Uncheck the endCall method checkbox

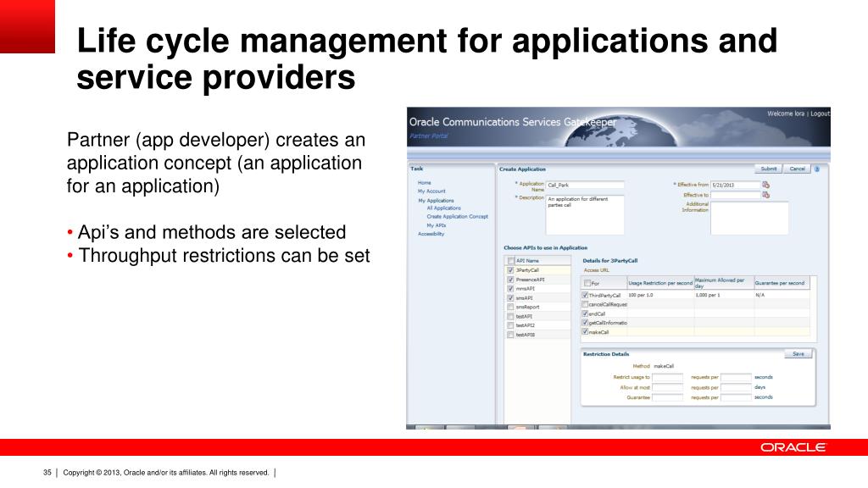click(585, 313)
